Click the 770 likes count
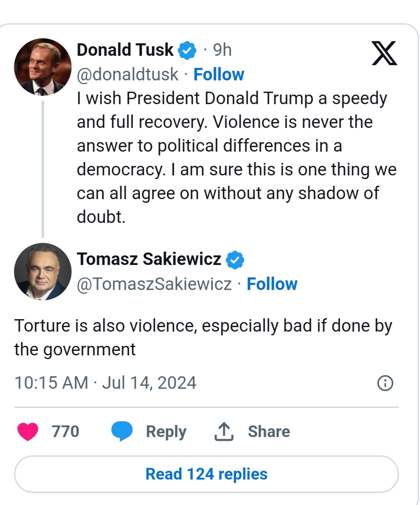The height and width of the screenshot is (505, 420). [65, 431]
